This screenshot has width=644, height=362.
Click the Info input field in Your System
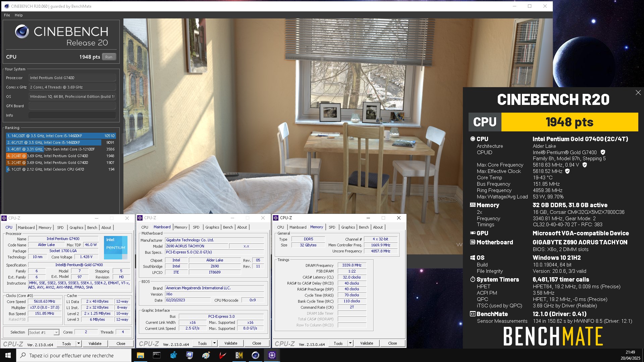pos(72,115)
